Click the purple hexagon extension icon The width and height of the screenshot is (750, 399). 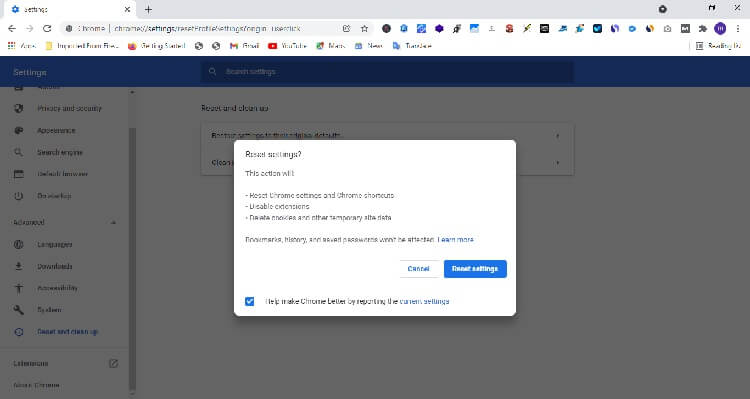coord(439,29)
